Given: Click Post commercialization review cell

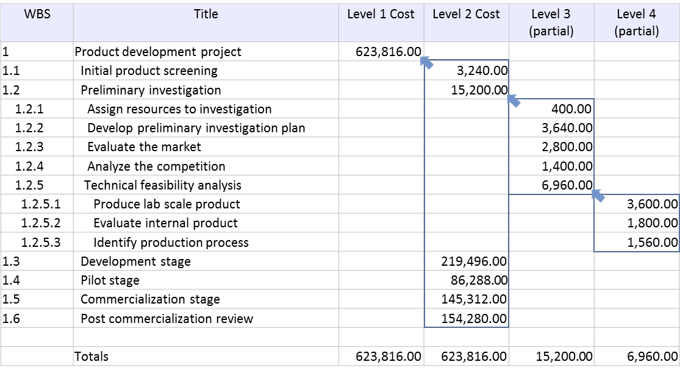Looking at the screenshot, I should (206, 319).
